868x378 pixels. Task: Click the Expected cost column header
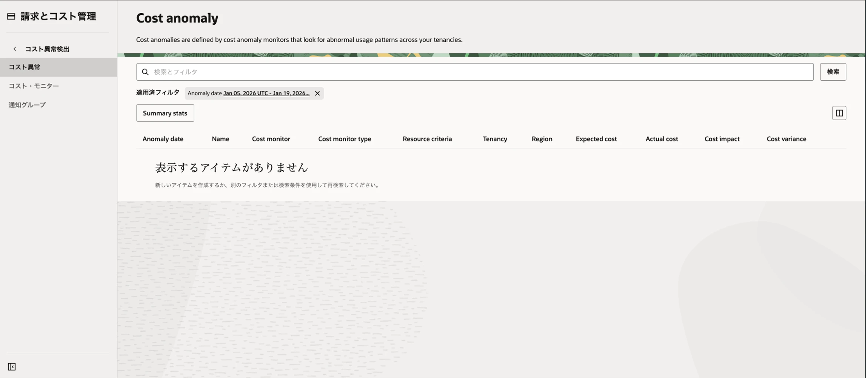[596, 139]
